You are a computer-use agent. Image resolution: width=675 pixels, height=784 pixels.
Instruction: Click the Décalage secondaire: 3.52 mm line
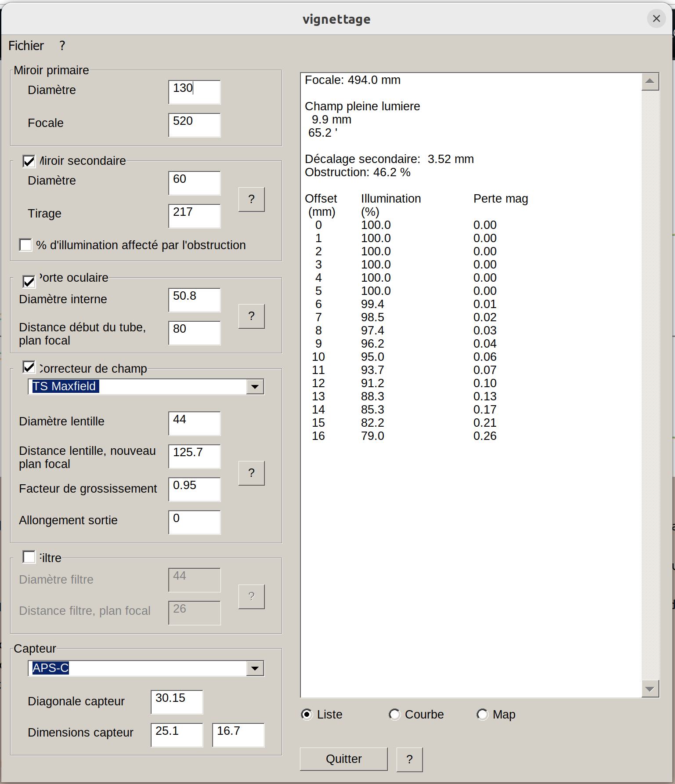click(x=389, y=159)
